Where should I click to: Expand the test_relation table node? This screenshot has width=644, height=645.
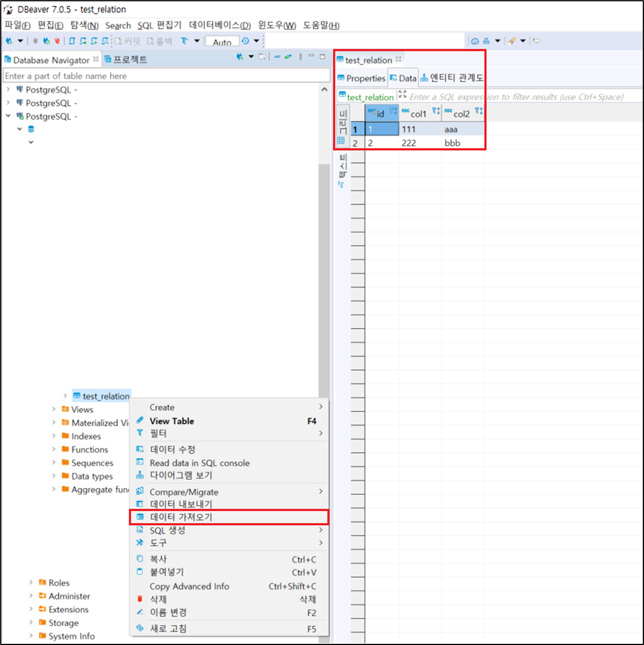point(65,396)
